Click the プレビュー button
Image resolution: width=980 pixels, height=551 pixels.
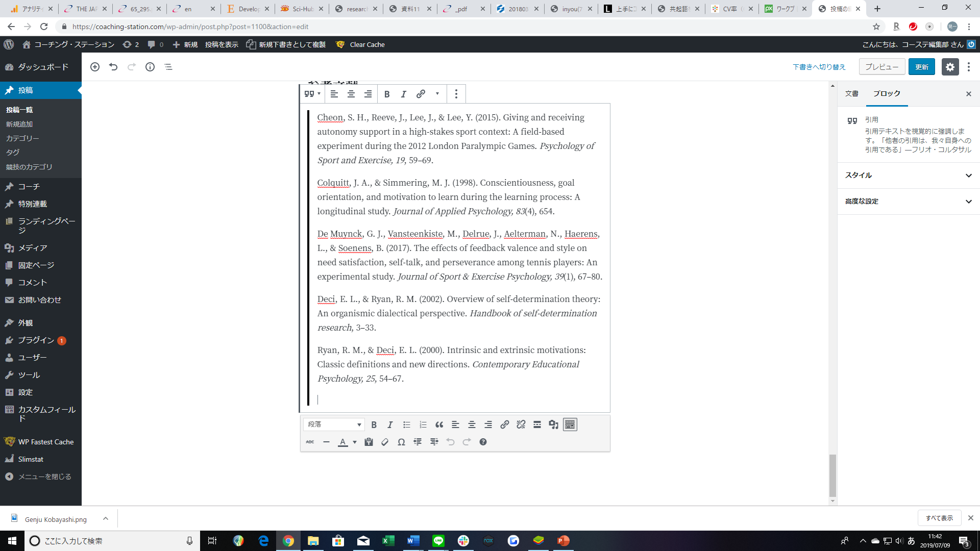point(882,67)
